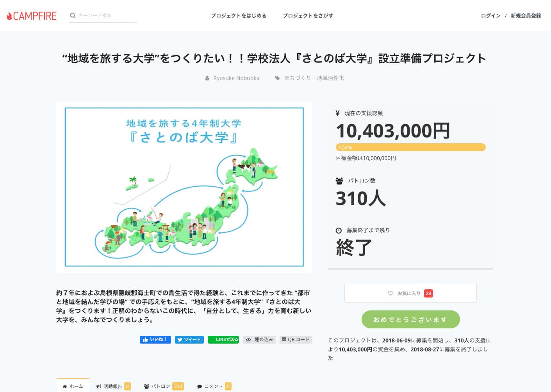
Task: Click the search magnifier icon
Action: click(x=73, y=16)
